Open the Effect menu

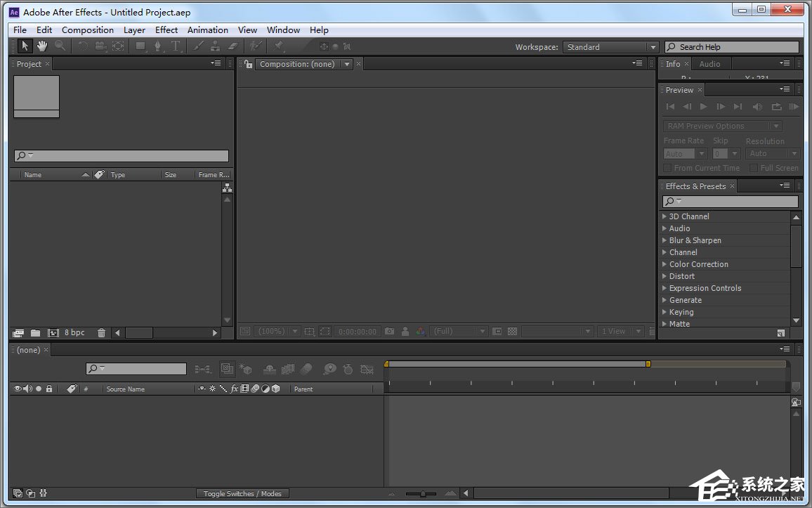166,30
